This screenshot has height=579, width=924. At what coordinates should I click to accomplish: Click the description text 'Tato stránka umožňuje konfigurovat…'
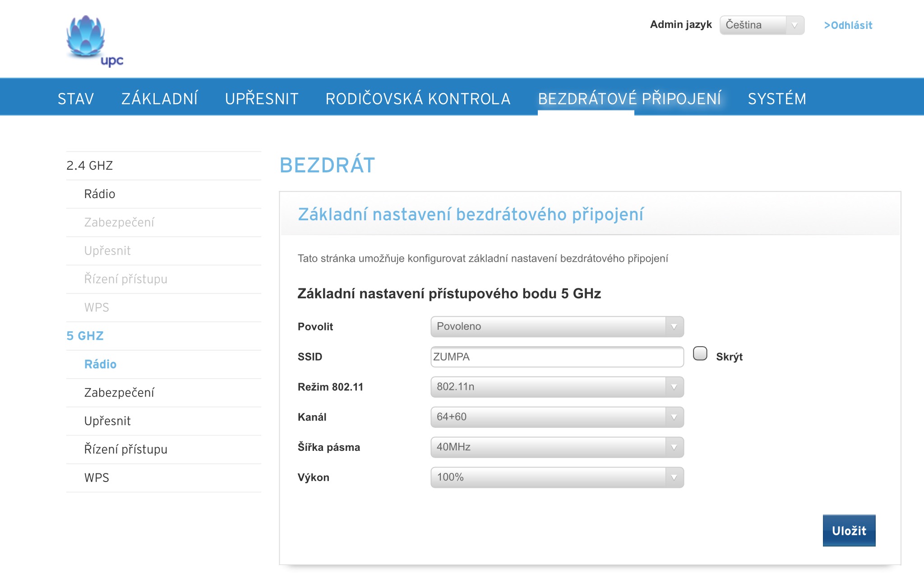(x=483, y=259)
